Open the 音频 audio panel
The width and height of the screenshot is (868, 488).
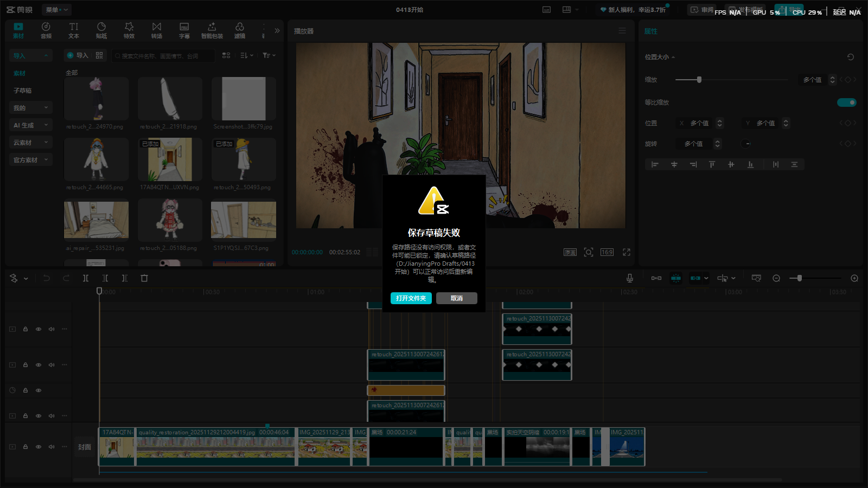(x=46, y=30)
